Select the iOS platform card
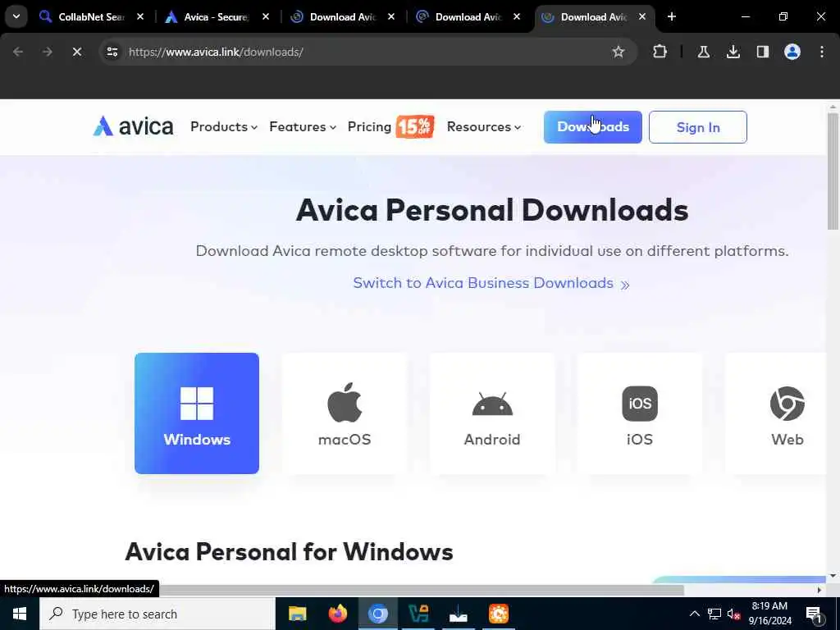The image size is (840, 630). 640,413
